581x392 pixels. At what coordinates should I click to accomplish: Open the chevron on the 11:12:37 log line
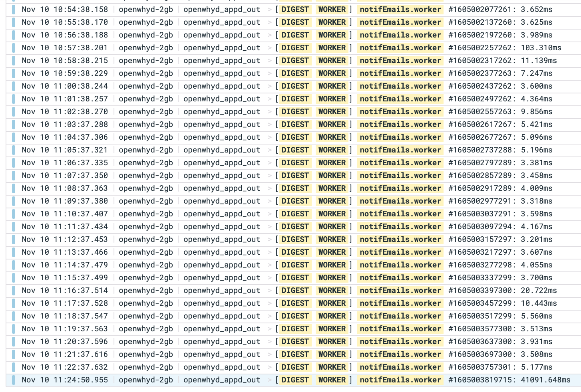point(270,239)
